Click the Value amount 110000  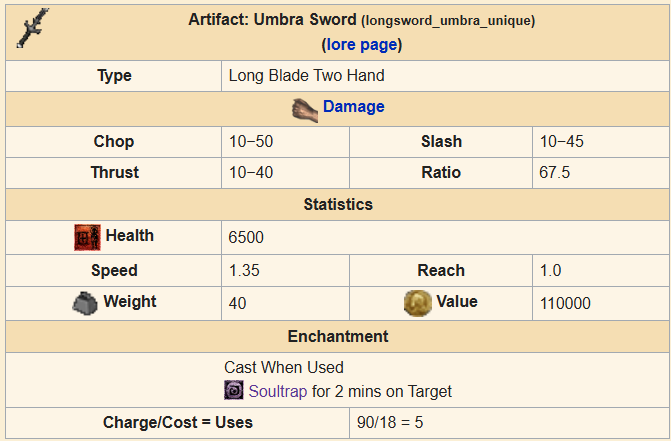pyautogui.click(x=565, y=304)
